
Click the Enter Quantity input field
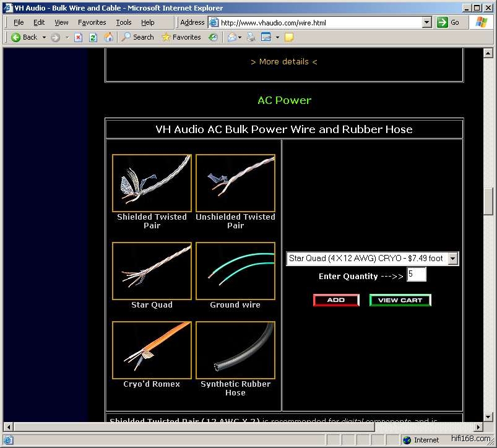[416, 275]
